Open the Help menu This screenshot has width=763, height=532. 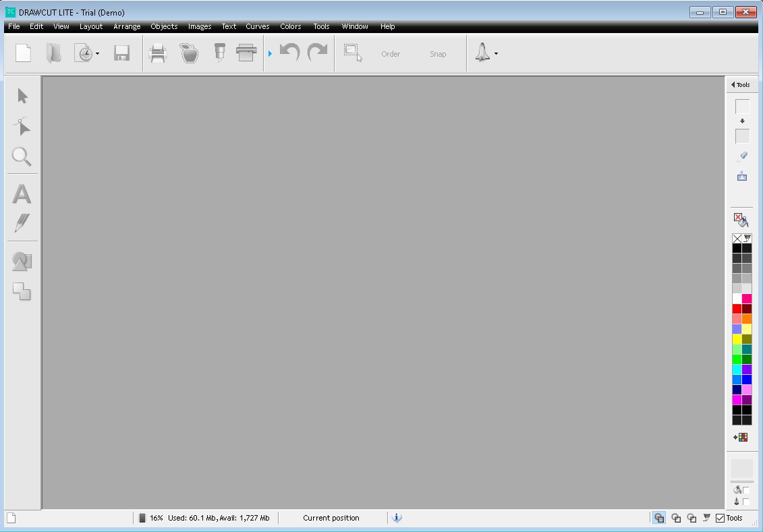pos(387,26)
